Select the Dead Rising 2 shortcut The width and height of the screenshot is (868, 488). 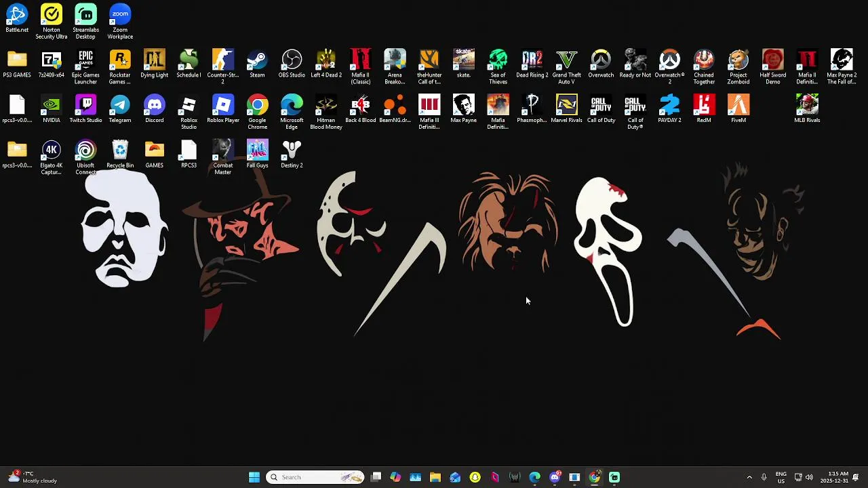(x=532, y=64)
